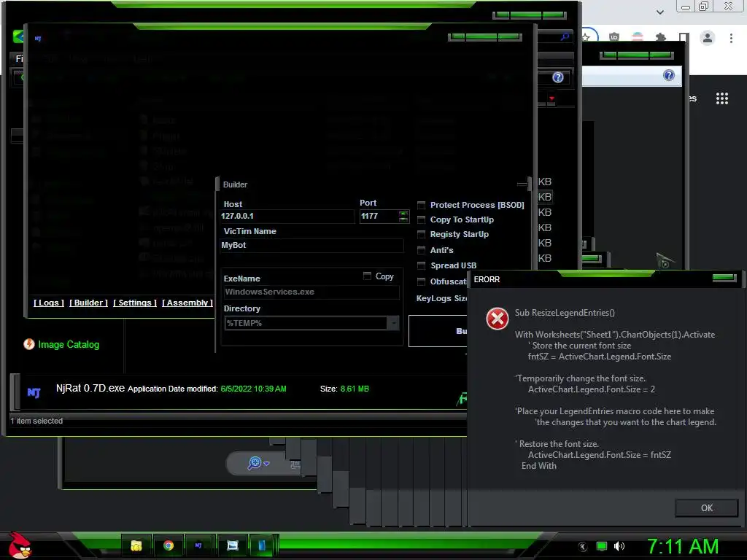
Task: Click the blue taskbar icon after picture viewer
Action: pyautogui.click(x=262, y=545)
